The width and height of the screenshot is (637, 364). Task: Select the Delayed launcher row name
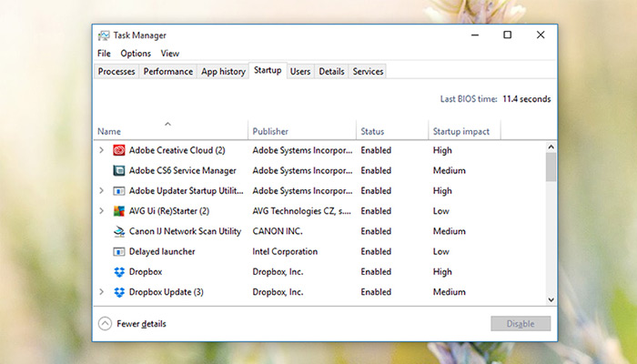162,251
